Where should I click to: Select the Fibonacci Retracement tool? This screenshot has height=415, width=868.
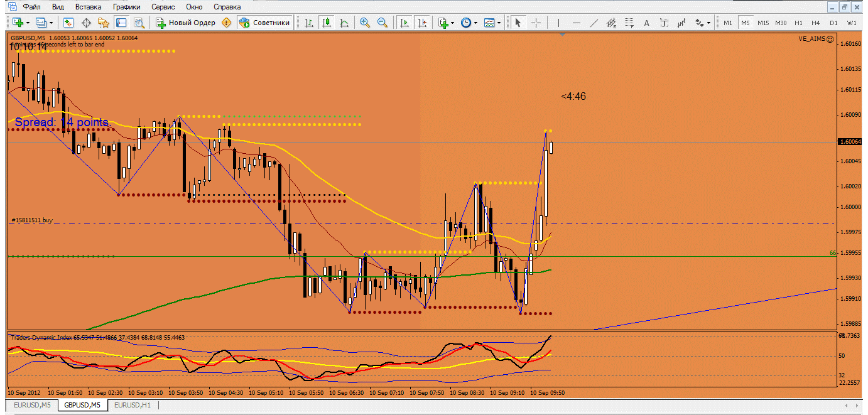(x=629, y=23)
